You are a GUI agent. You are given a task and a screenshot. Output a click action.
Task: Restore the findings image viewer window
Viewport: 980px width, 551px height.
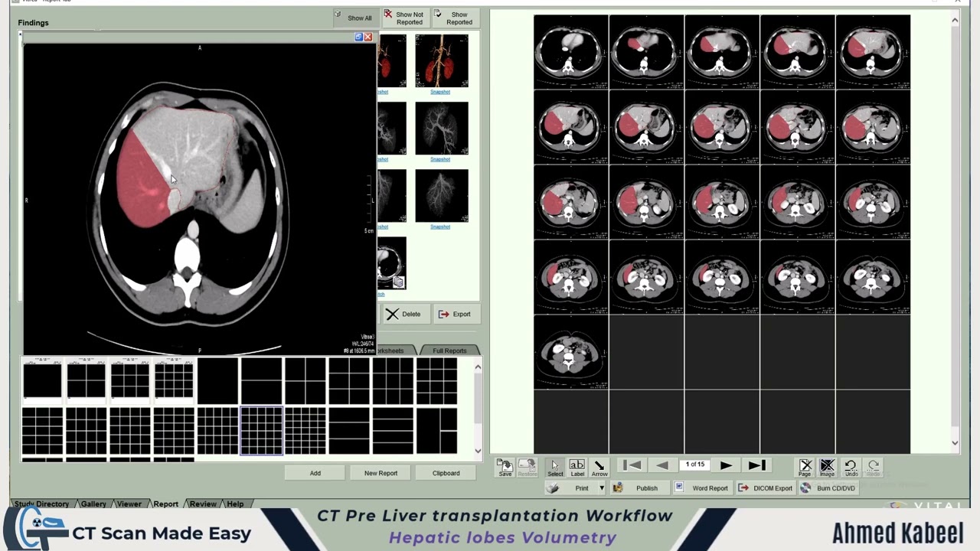coord(358,37)
